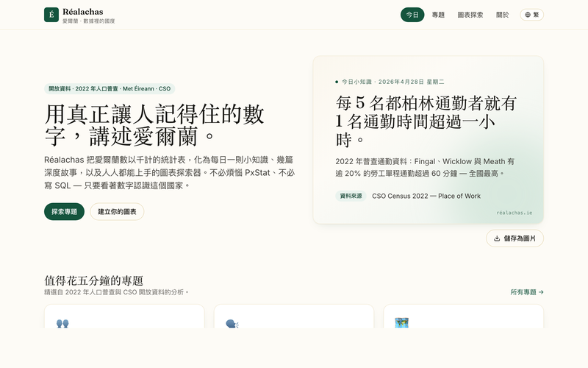Open the 繁 language selector
588x368 pixels.
pos(531,15)
